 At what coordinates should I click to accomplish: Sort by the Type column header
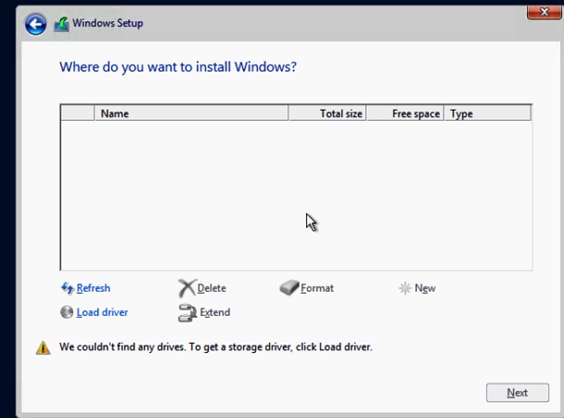click(x=487, y=114)
